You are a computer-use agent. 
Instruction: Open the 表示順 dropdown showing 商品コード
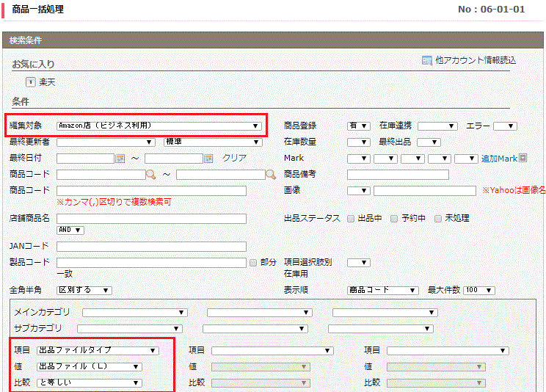point(382,290)
